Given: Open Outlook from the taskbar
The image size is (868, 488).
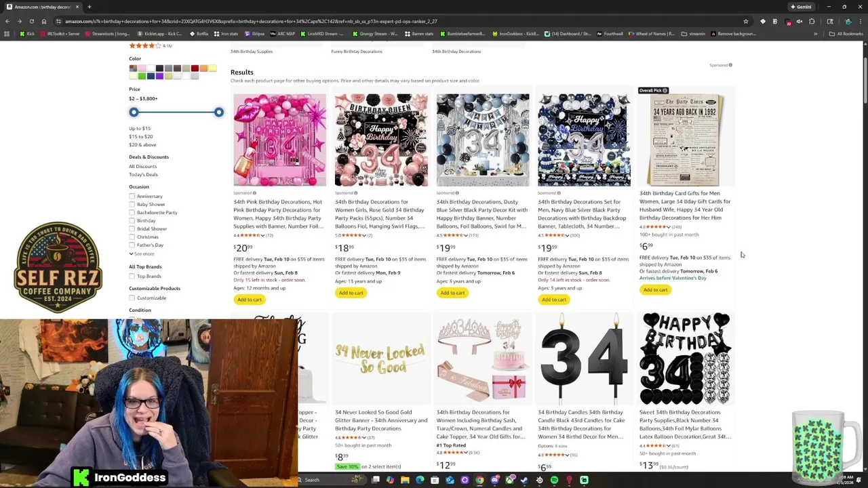Looking at the screenshot, I should tap(450, 480).
